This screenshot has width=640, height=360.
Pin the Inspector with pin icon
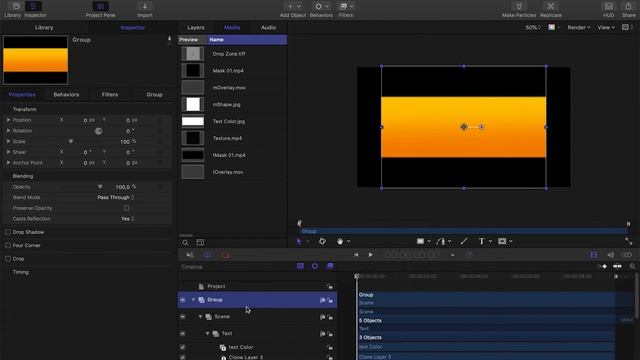(x=169, y=40)
